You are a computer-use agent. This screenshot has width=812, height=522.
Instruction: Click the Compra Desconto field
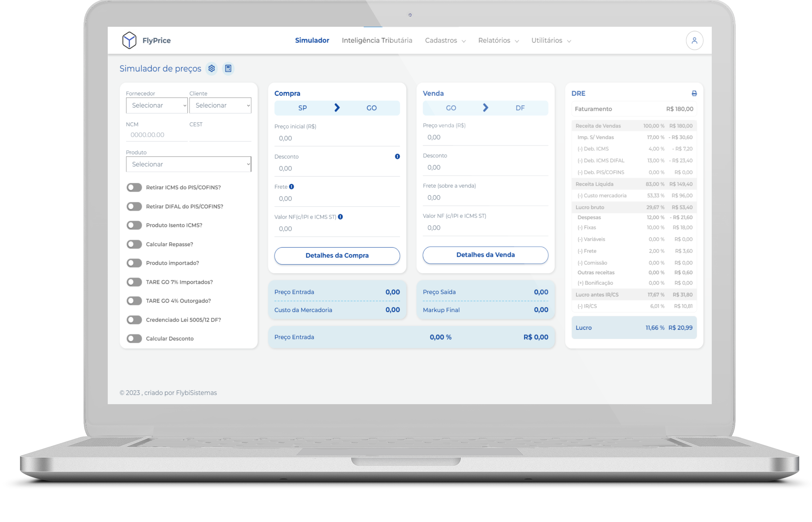[x=337, y=168]
